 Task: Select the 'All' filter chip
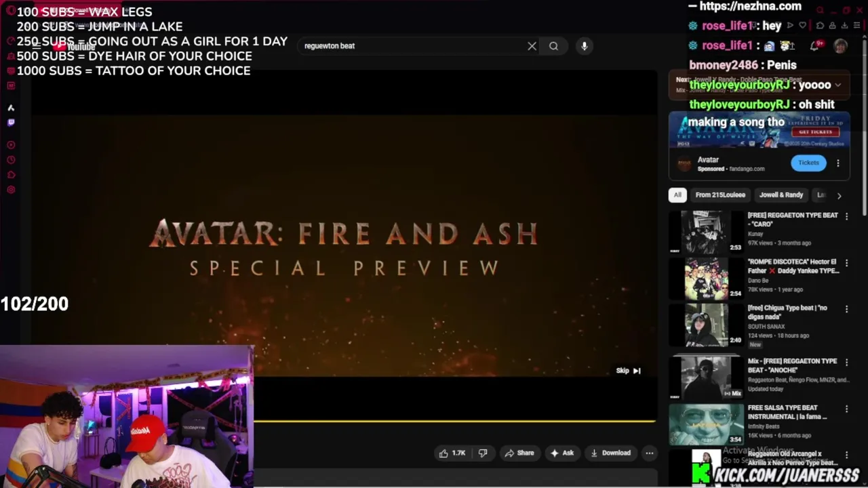677,195
